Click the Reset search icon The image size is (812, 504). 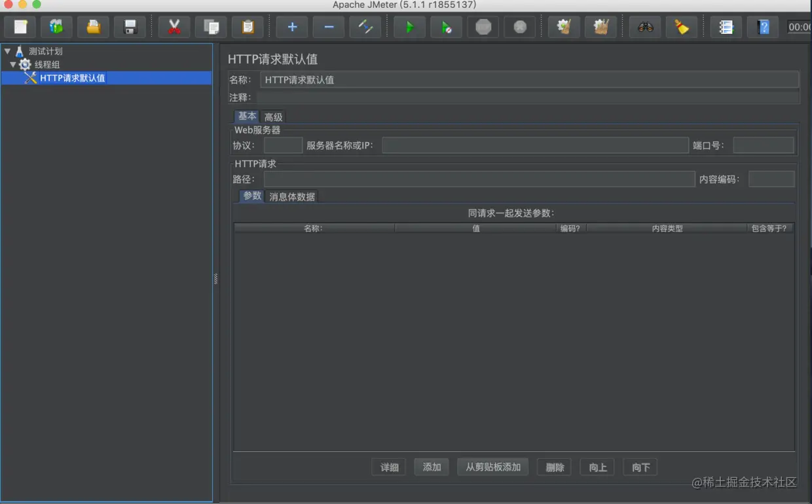tap(682, 27)
